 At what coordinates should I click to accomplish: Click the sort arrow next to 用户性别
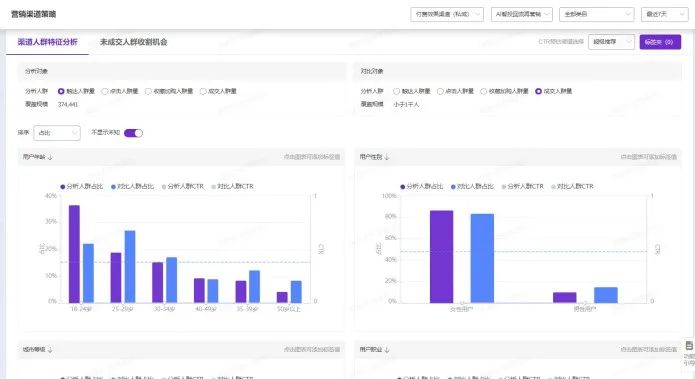point(387,157)
